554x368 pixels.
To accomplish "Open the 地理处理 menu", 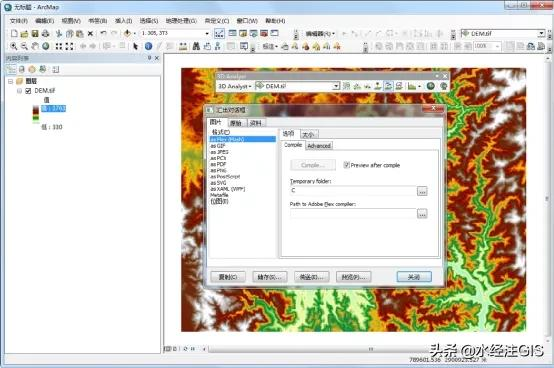I will pyautogui.click(x=181, y=21).
